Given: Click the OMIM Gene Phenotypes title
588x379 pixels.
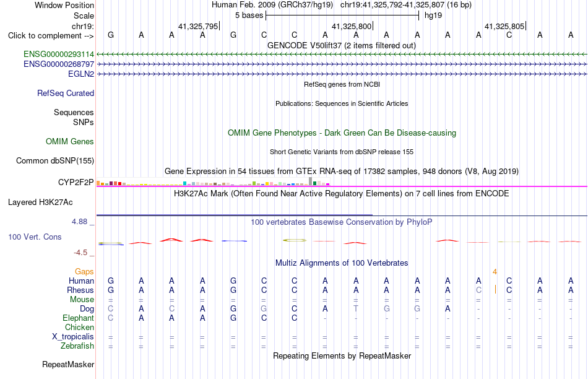Looking at the screenshot, I should (x=342, y=133).
